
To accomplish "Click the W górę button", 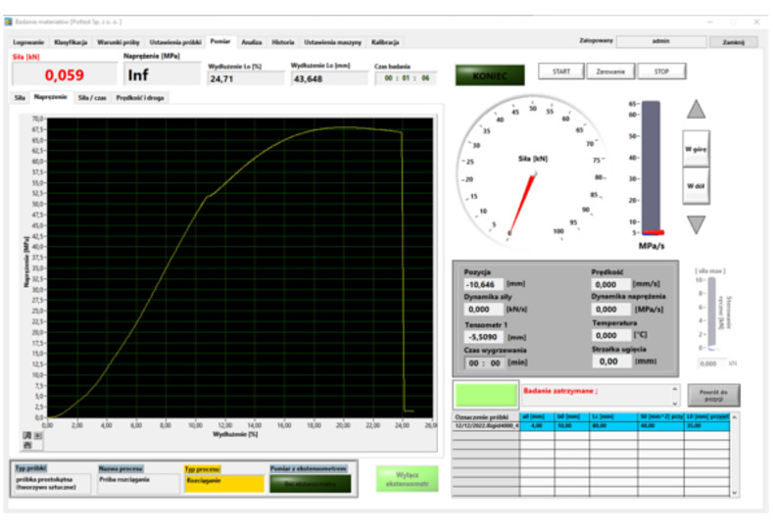I will click(x=696, y=149).
